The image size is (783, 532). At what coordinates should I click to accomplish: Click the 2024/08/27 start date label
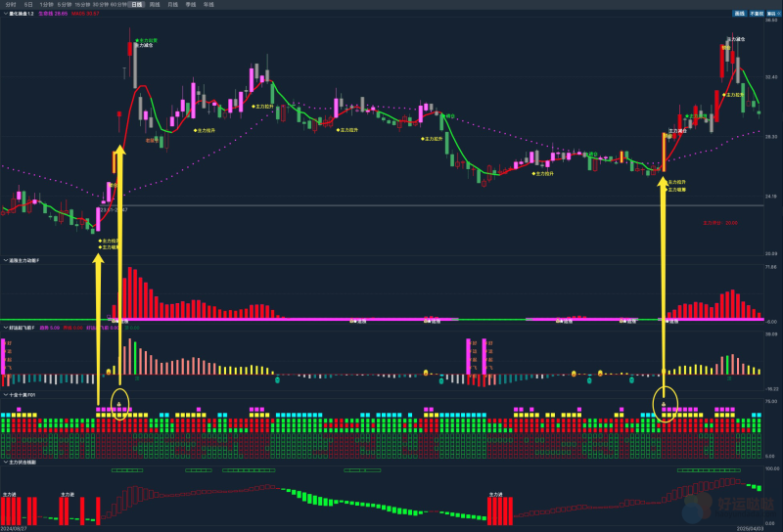pyautogui.click(x=14, y=528)
